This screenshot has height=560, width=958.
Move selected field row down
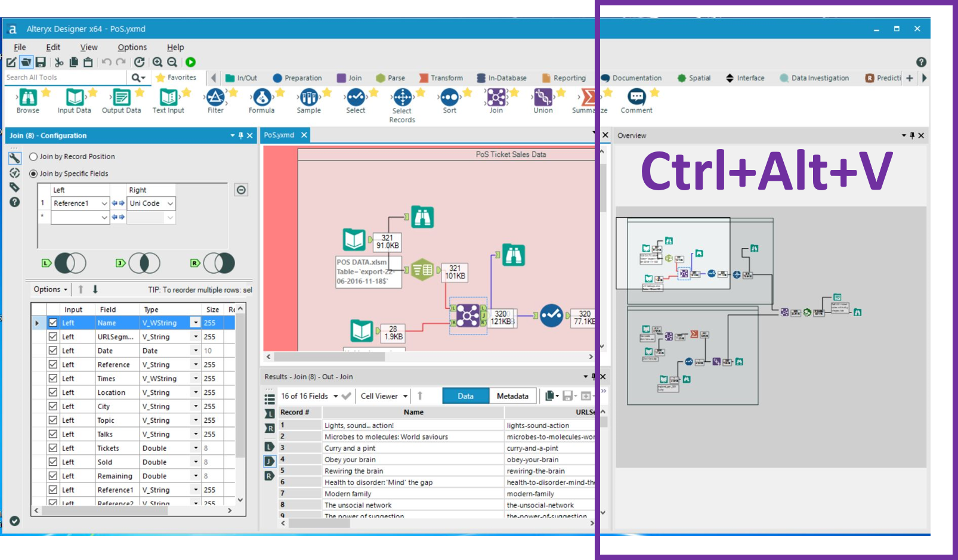(95, 289)
